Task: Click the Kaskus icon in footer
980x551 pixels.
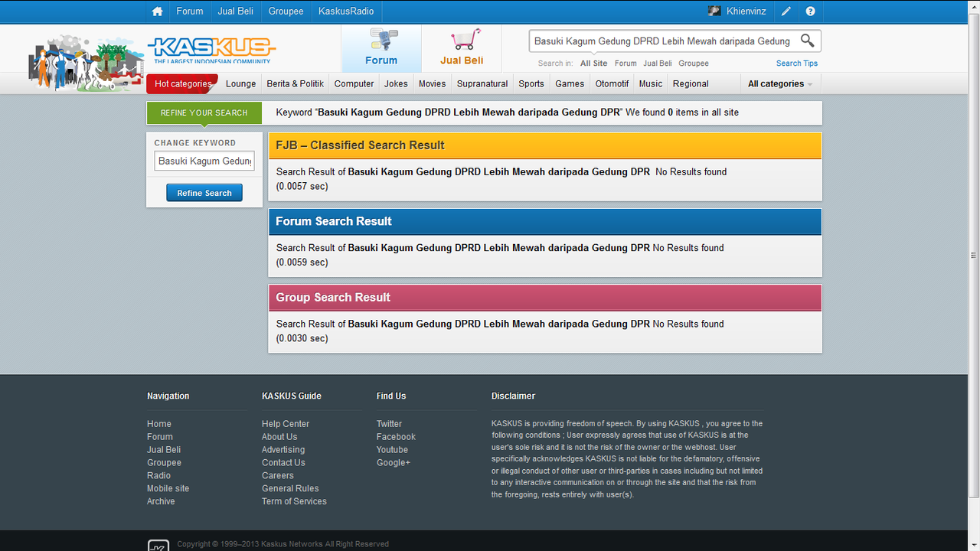Action: click(x=158, y=546)
